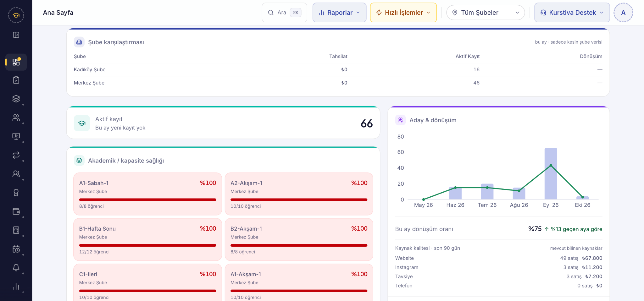Open the Raporlar dropdown
Screen dimensions: 644x301
click(x=339, y=13)
